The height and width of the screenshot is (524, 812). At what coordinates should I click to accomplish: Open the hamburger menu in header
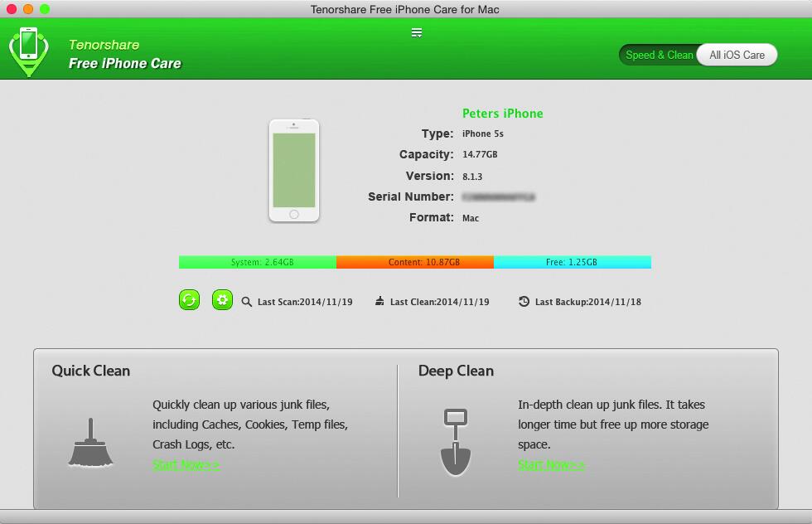(416, 32)
